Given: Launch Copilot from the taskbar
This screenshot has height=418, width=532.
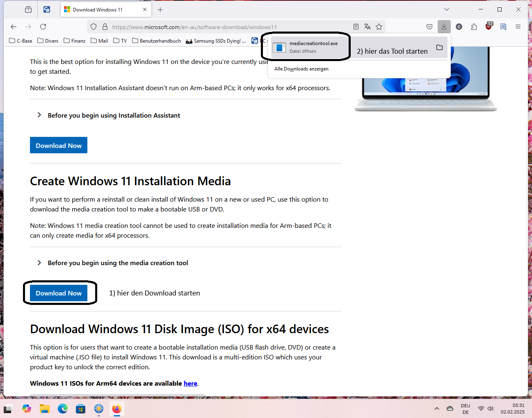Looking at the screenshot, I should 27,409.
